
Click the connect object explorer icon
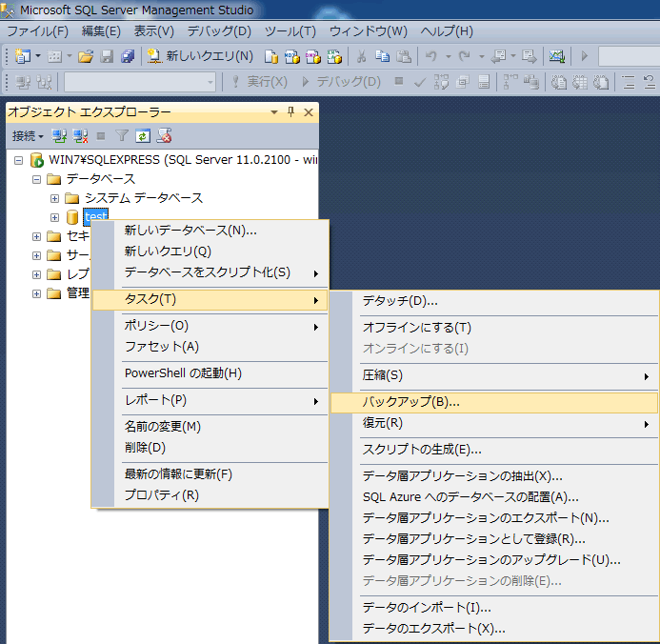(60, 136)
